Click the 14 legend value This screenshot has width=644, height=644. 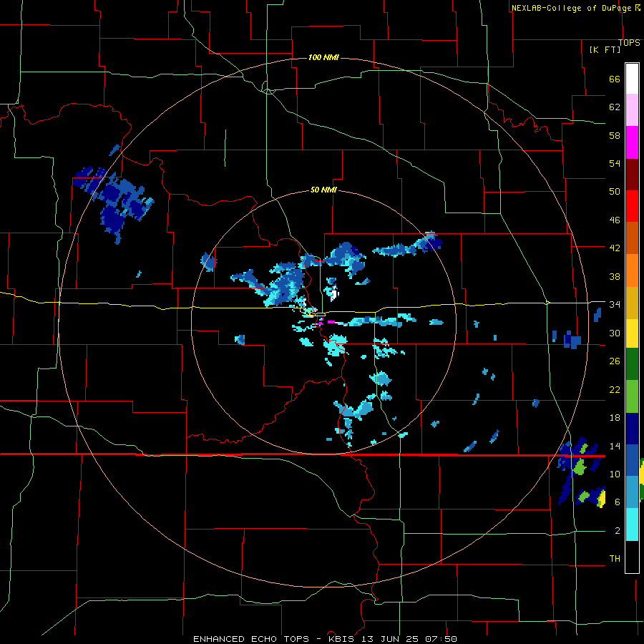[x=615, y=446]
